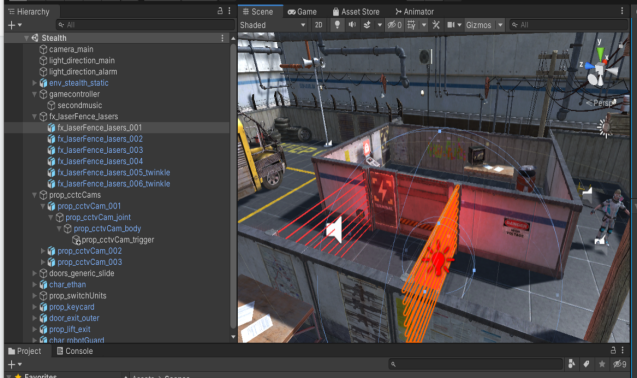Open effects dropdown arrow next to effects icon
Viewport: 637px width, 378px height.
(379, 25)
